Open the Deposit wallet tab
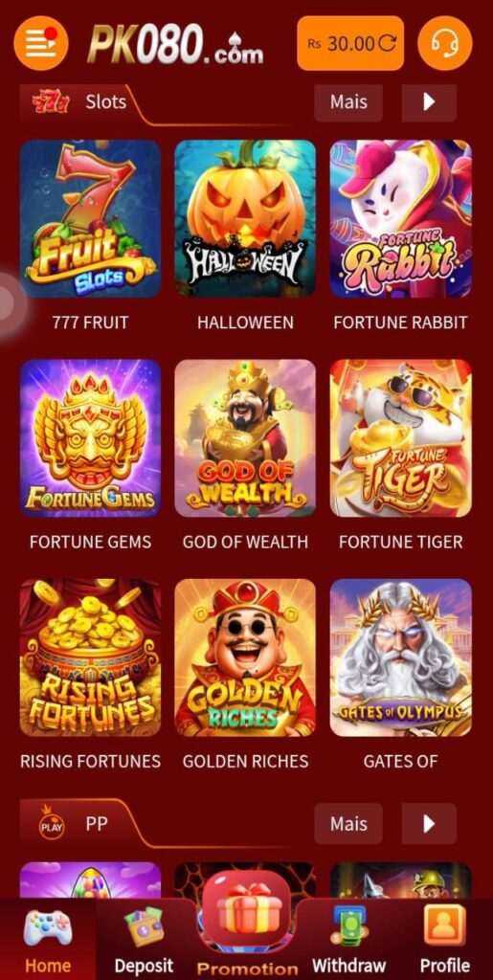This screenshot has height=980, width=493. (x=144, y=941)
